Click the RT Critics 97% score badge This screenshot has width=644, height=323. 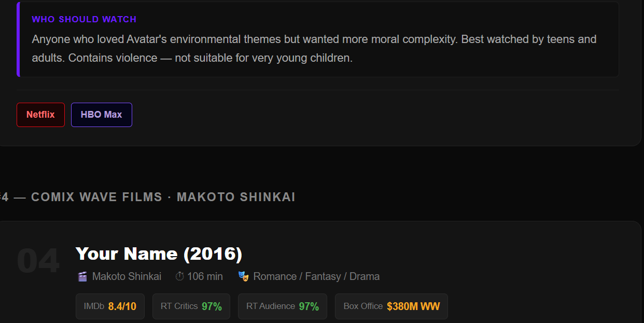pos(191,306)
